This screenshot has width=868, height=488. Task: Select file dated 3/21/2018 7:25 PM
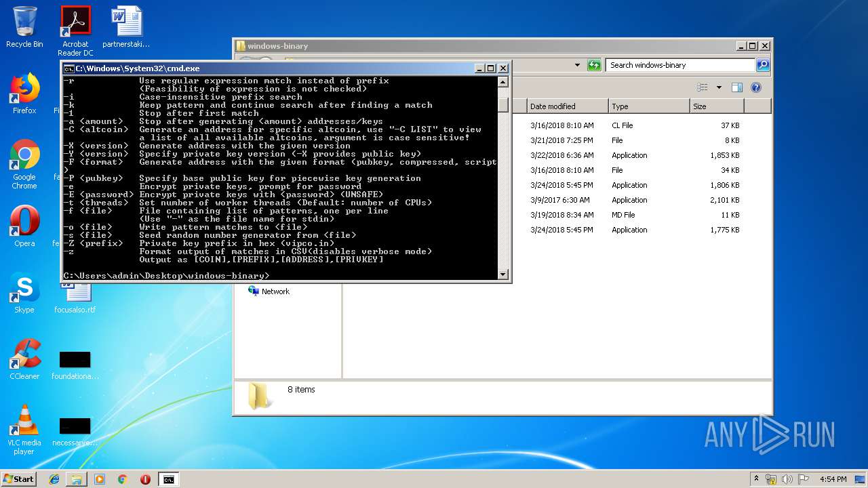(x=556, y=140)
